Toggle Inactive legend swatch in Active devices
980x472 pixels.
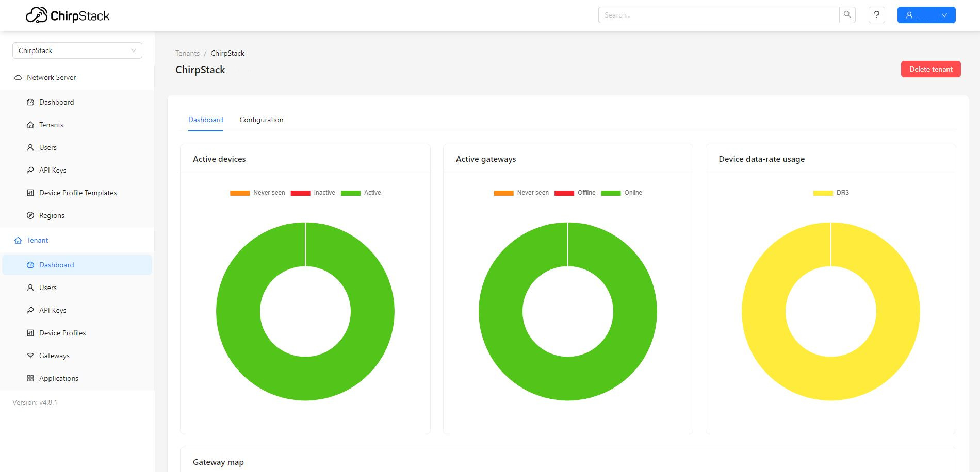point(300,193)
